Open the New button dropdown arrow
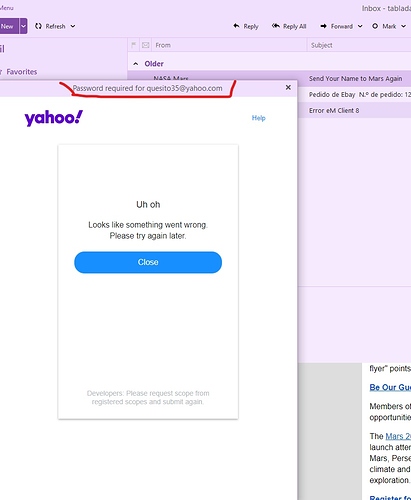 [23, 26]
